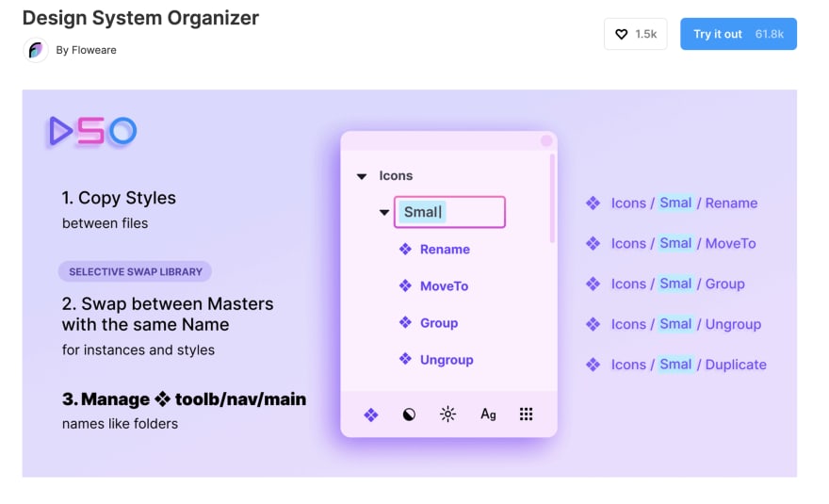Screen dimensions: 829x504
Task: Click the component icon beside Ungroup
Action: [405, 360]
